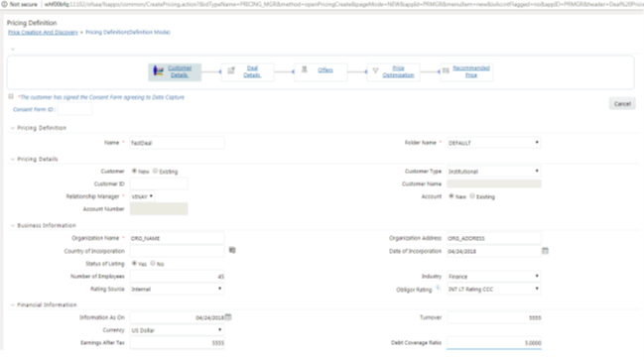Open the Price Creation And Discovery breadcrumb
644x361 pixels.
tap(43, 32)
